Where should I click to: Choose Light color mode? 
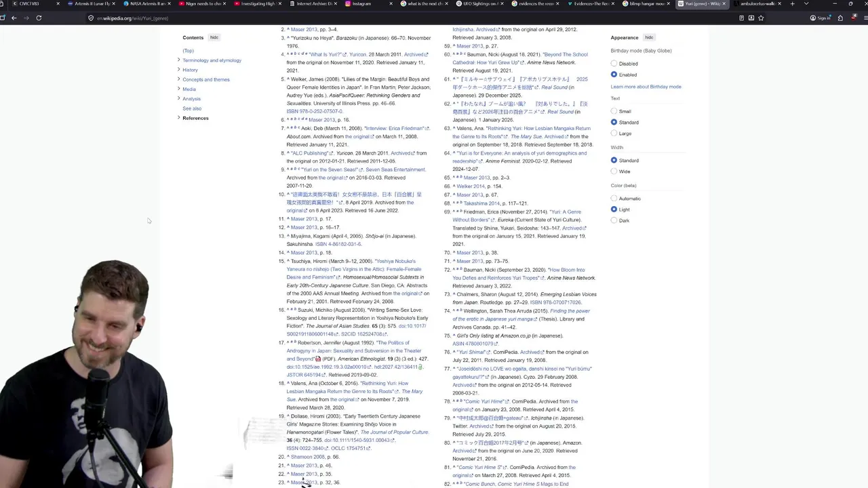[614, 209]
